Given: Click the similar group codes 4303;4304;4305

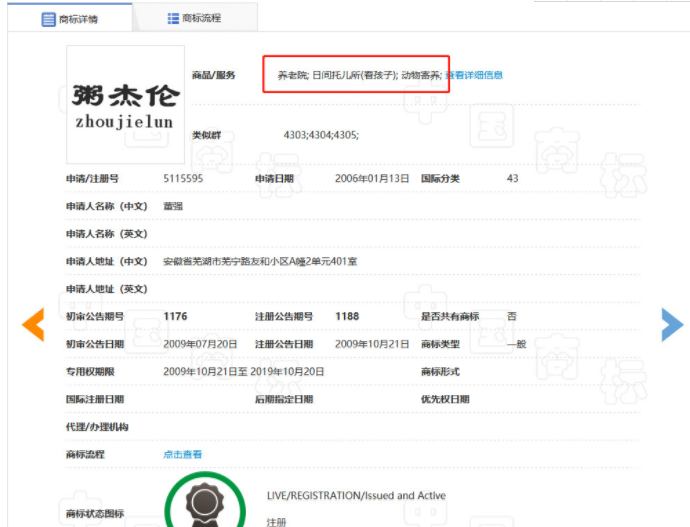Looking at the screenshot, I should coord(321,134).
